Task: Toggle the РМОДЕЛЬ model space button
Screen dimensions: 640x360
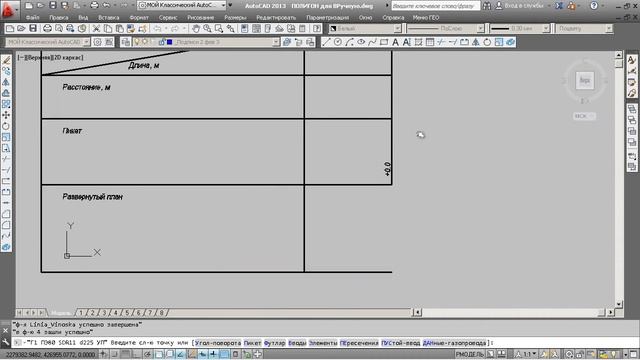Action: [469, 354]
